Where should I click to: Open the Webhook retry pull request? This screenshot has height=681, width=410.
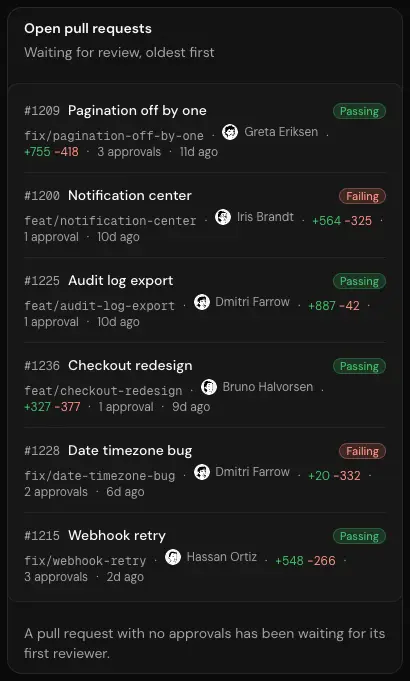tap(117, 536)
